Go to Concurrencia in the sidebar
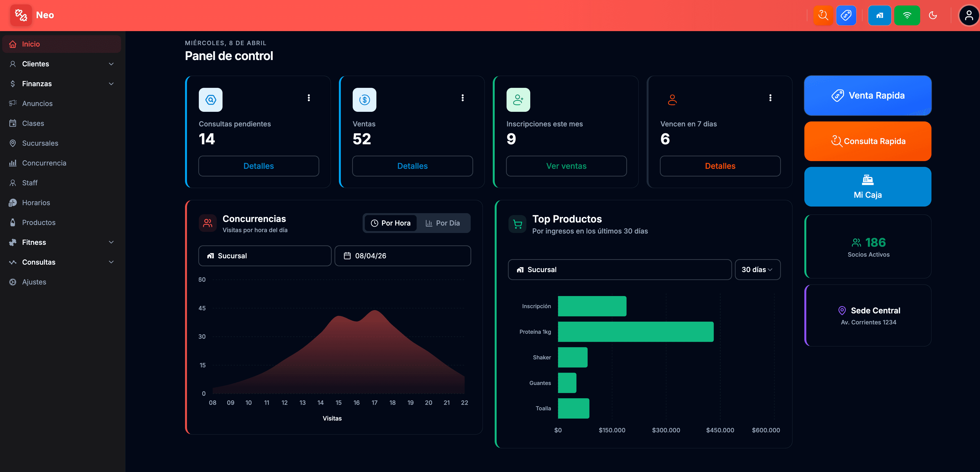The height and width of the screenshot is (472, 980). 44,163
